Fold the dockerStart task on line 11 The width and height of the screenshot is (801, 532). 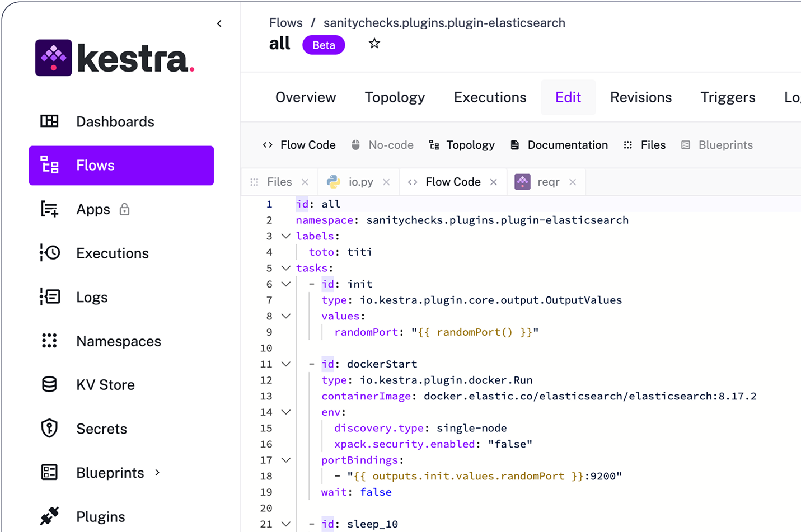point(286,364)
